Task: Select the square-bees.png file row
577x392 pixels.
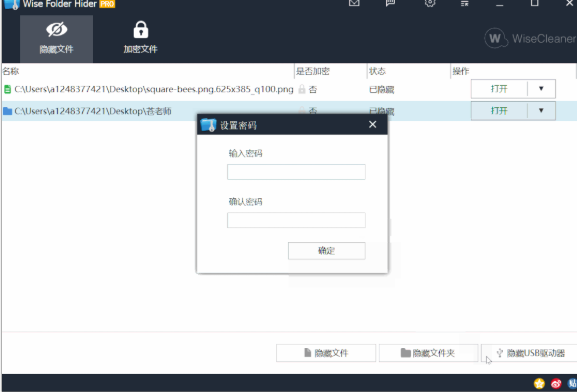Action: 289,89
